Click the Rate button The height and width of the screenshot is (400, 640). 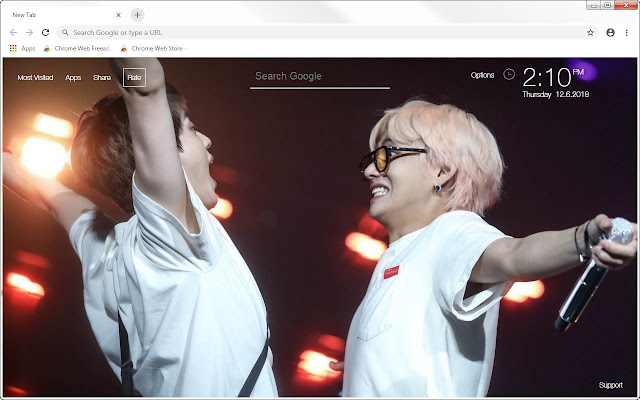tap(134, 78)
